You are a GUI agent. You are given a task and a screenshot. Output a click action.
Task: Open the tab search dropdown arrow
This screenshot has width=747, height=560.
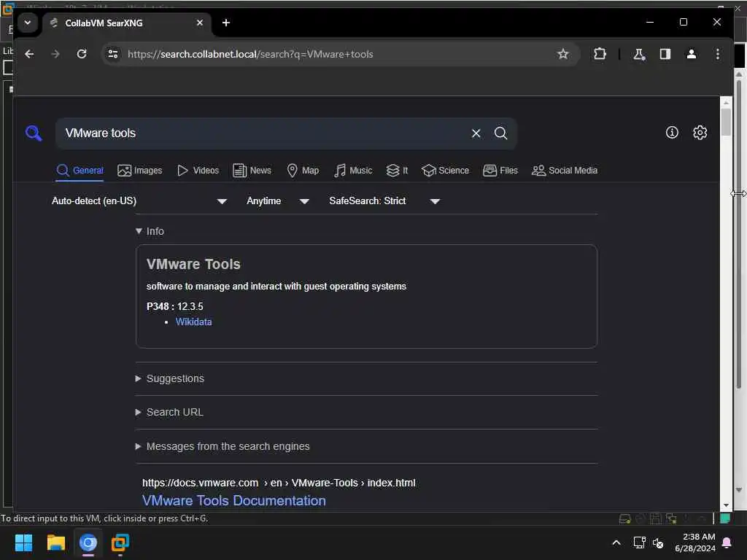(28, 23)
